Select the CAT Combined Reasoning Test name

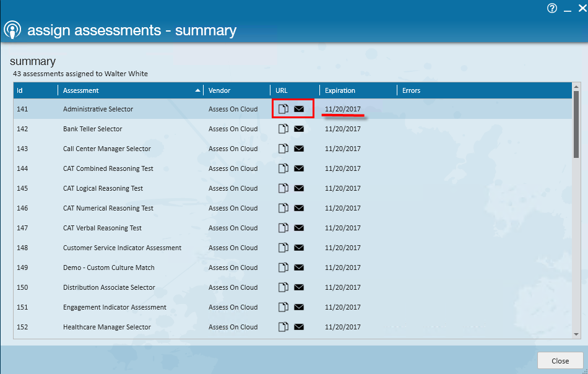(x=108, y=168)
